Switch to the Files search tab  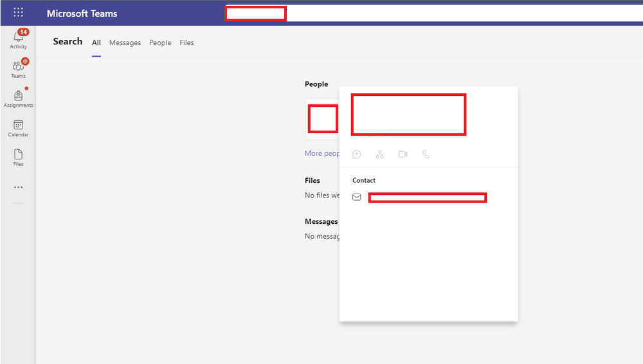pos(186,42)
